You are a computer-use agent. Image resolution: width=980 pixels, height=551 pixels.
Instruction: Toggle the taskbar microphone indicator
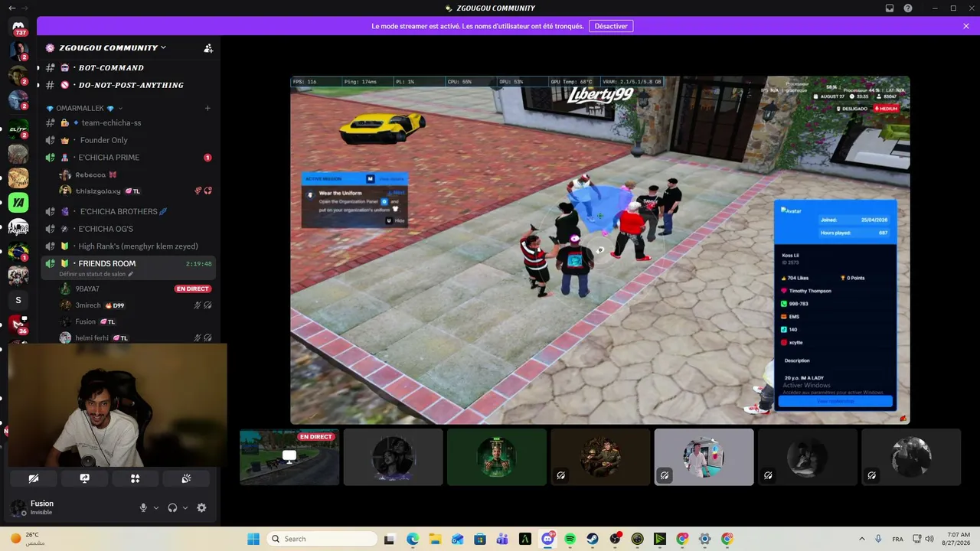tap(878, 539)
